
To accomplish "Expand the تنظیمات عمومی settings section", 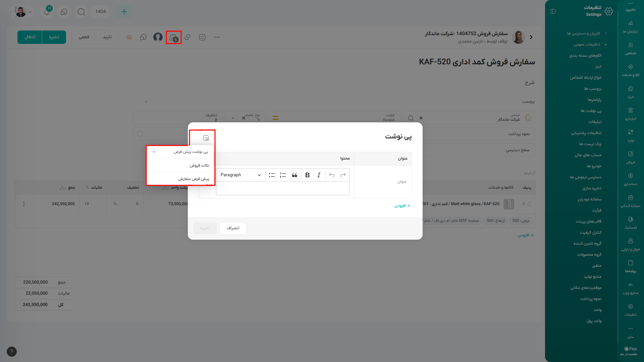I will (590, 44).
